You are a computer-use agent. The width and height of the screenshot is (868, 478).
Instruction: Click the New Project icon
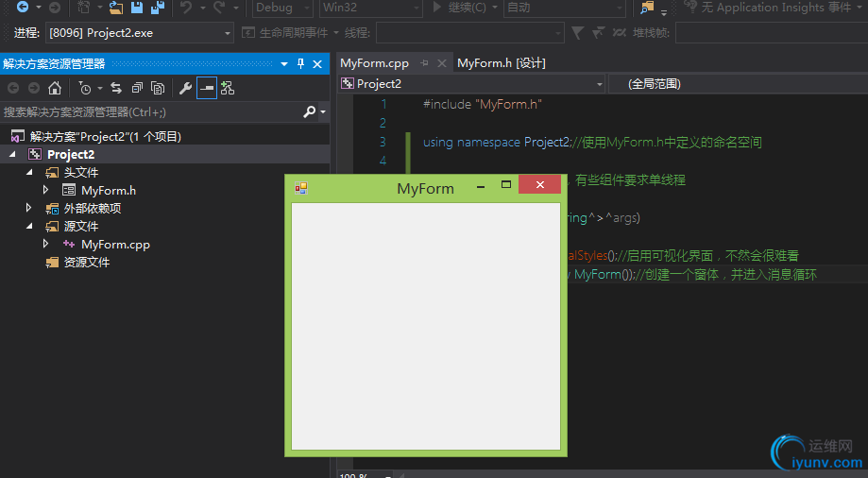pyautogui.click(x=84, y=7)
